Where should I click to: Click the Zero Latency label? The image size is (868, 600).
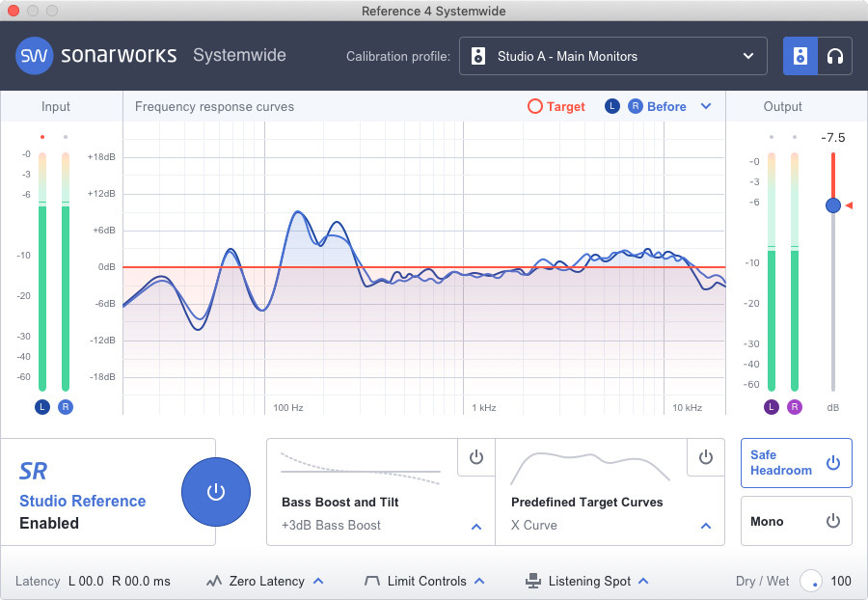(x=267, y=581)
